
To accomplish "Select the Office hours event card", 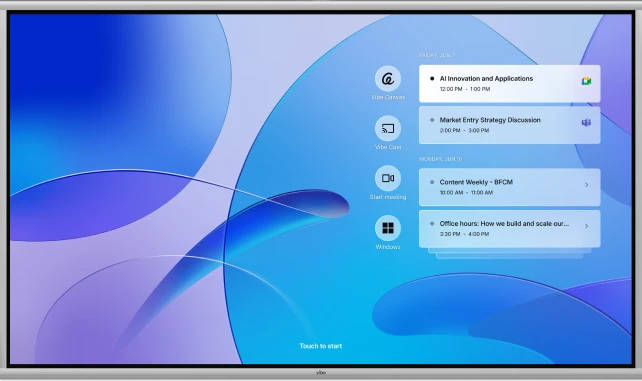I will point(509,228).
